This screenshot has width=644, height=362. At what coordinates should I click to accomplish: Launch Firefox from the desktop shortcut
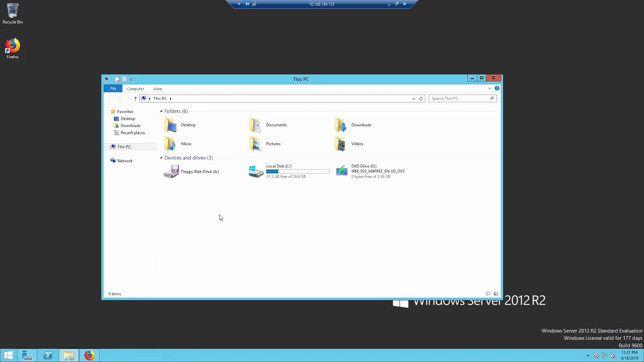[x=13, y=49]
